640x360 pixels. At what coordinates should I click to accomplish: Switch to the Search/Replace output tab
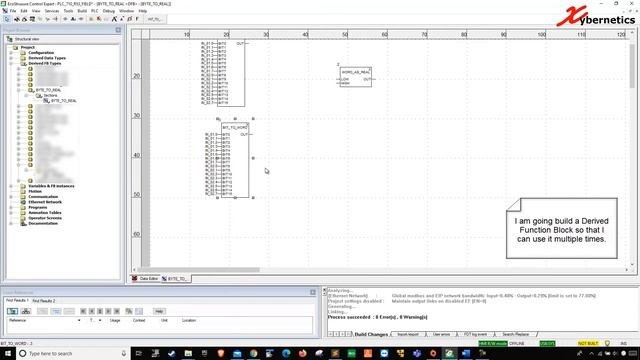516,334
